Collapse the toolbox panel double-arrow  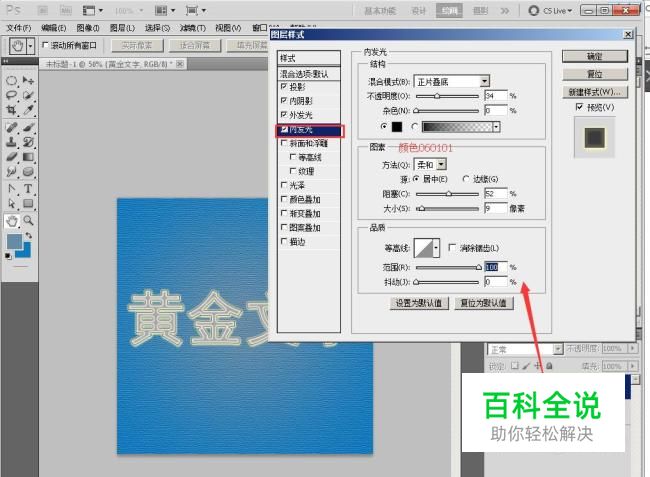(x=5, y=61)
